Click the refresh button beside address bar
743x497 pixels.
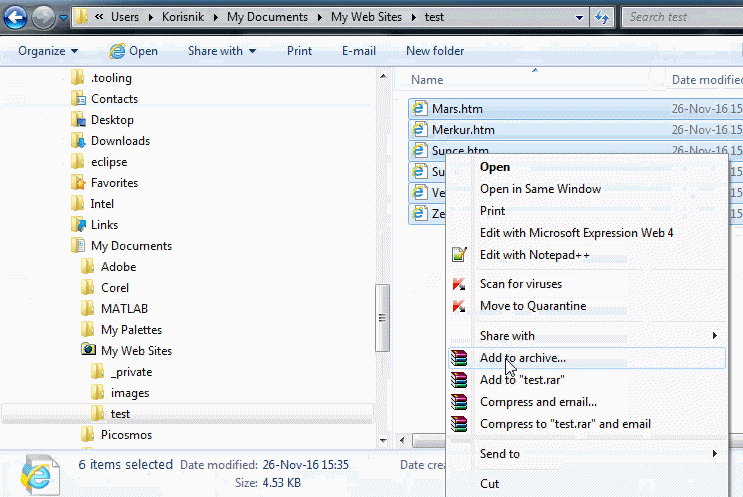(x=601, y=17)
